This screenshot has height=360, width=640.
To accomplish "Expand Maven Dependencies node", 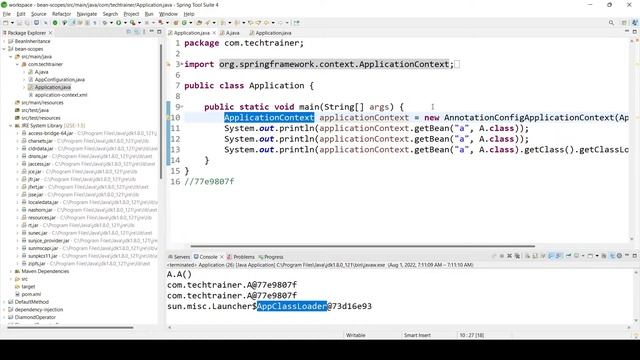I will 11,271.
